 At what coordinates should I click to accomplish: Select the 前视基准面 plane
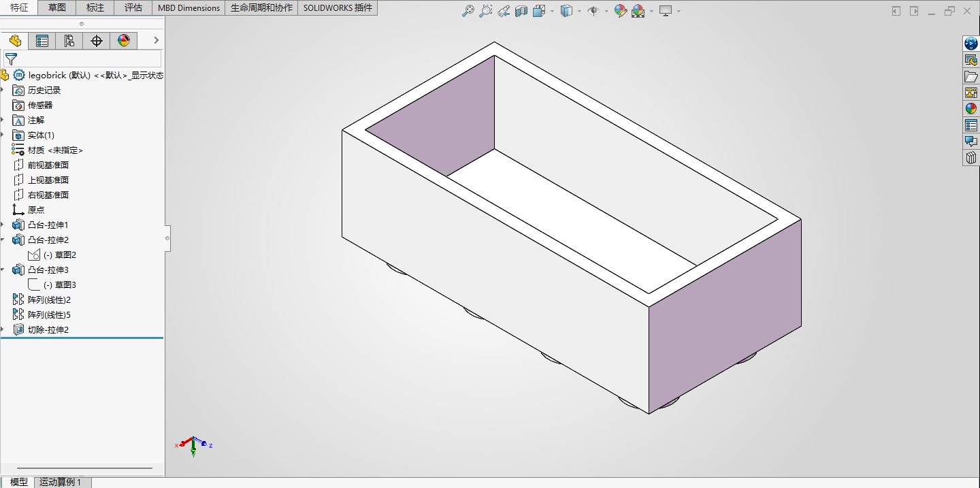click(41, 165)
